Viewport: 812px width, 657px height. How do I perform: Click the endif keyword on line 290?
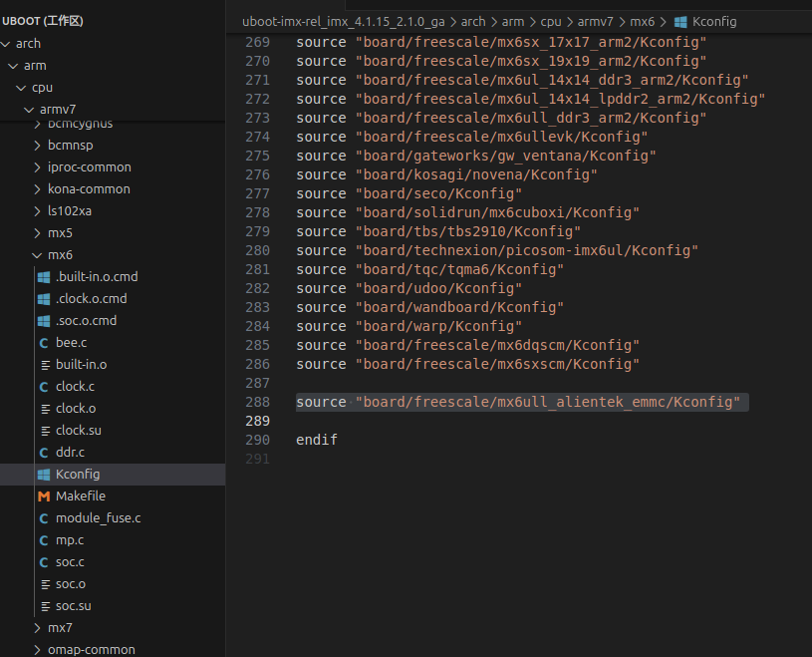[x=317, y=440]
